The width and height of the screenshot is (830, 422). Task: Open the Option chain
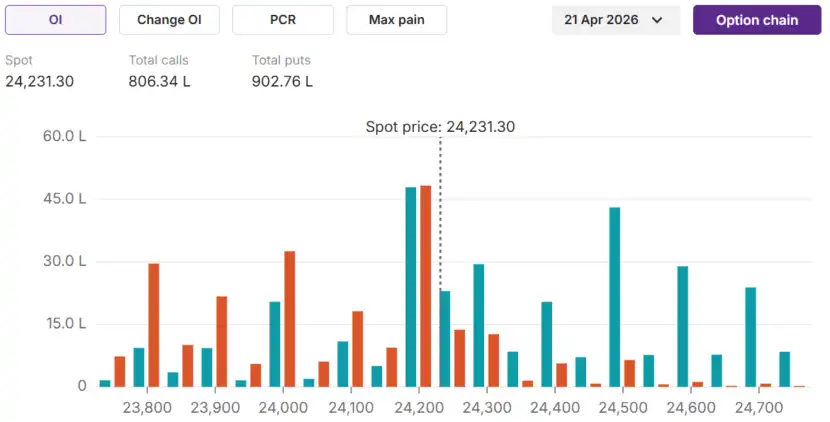coord(757,20)
